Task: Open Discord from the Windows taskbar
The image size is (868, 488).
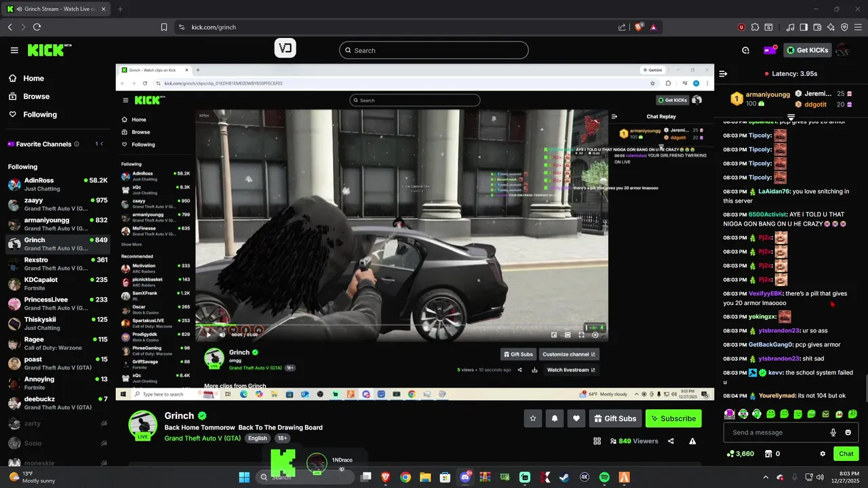Action: coord(465,477)
